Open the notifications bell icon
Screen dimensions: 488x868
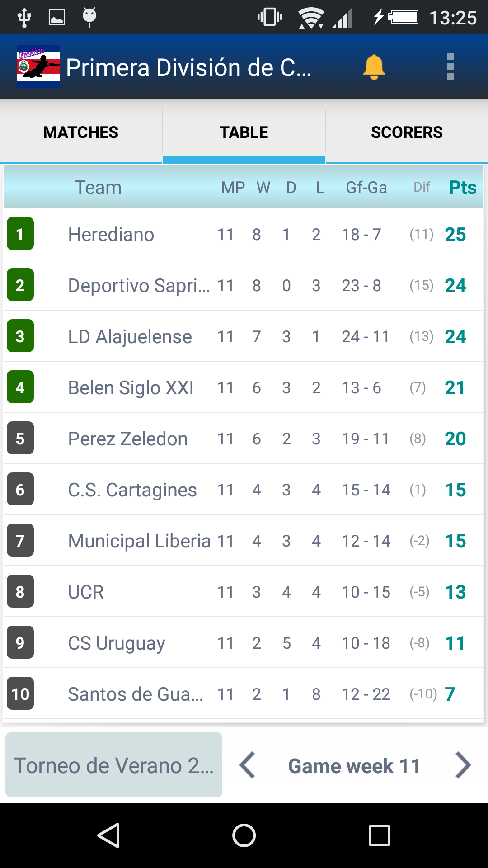(375, 67)
